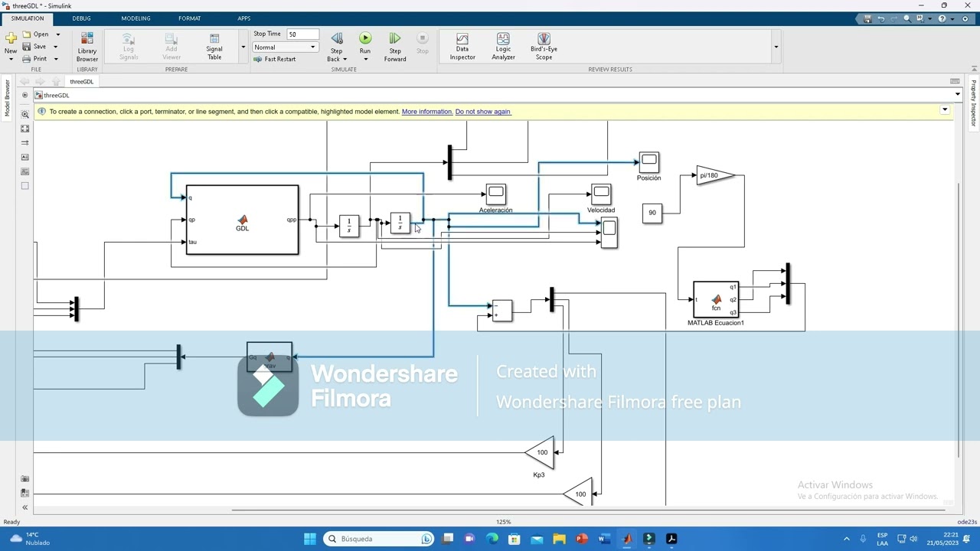980x551 pixels.
Task: Open the Library Browser
Action: pyautogui.click(x=87, y=47)
